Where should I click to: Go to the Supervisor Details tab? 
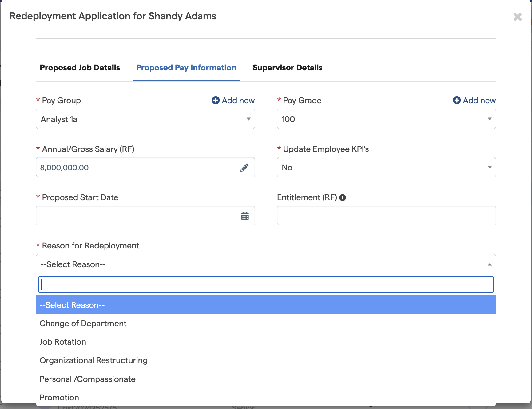pos(287,68)
